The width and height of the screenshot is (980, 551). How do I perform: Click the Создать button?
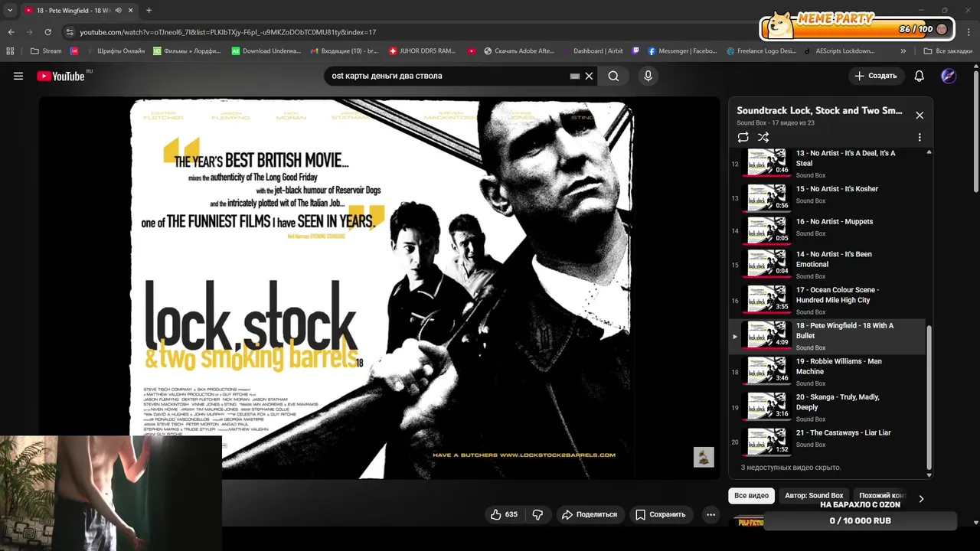pos(876,76)
